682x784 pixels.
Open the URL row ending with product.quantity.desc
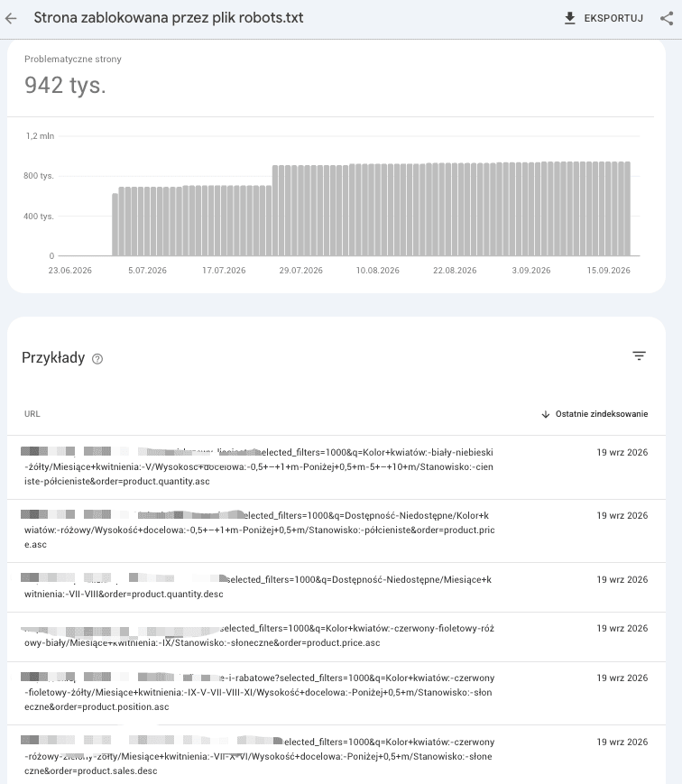[336, 587]
